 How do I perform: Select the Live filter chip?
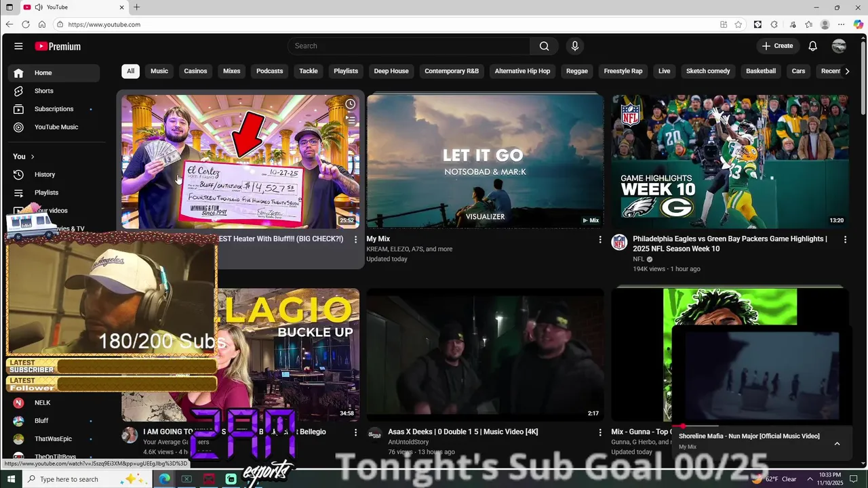click(665, 71)
